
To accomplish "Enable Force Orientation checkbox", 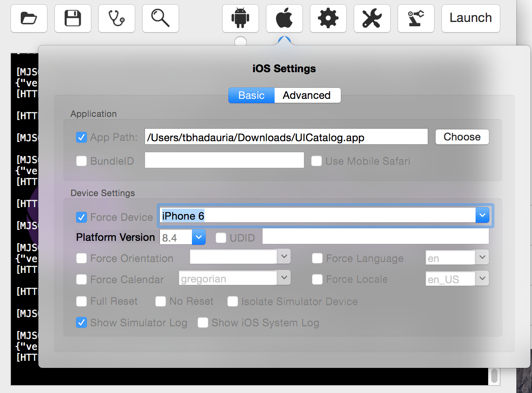I will tap(81, 258).
